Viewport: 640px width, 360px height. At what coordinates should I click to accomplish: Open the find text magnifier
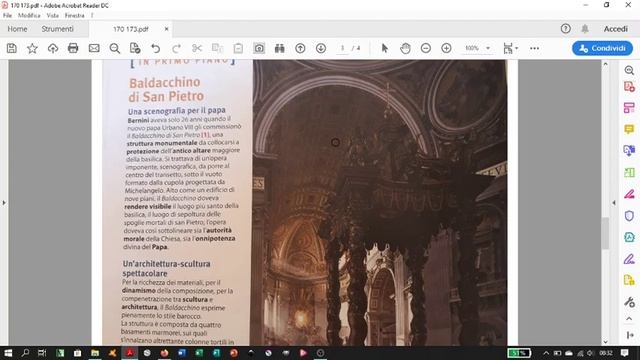point(115,48)
